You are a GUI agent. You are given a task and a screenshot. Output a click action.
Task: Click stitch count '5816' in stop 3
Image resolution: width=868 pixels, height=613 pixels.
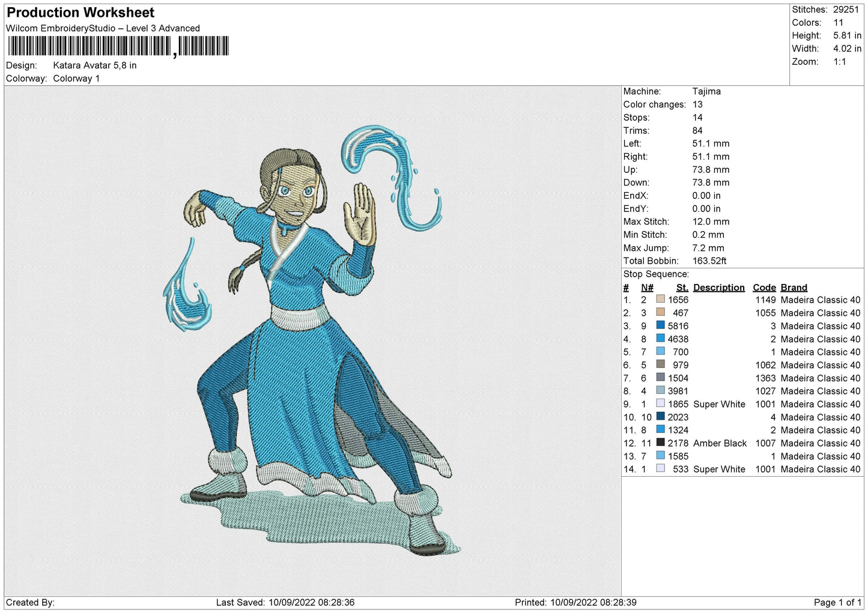[x=678, y=326]
